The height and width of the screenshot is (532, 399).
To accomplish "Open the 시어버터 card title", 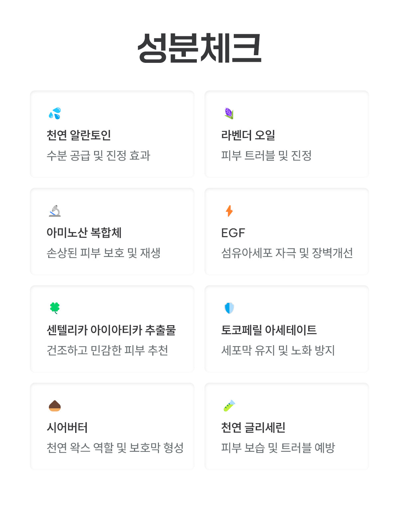I will [x=67, y=427].
